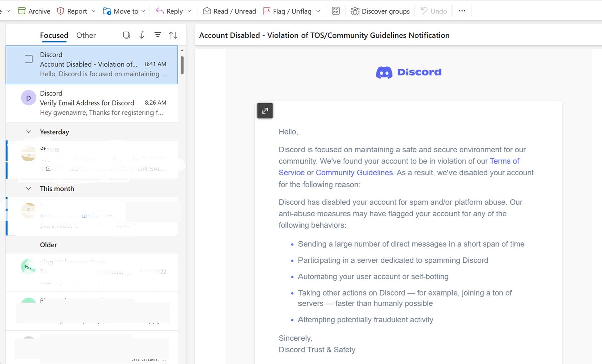The width and height of the screenshot is (602, 364).
Task: Open the Reply dropdown arrow
Action: pyautogui.click(x=189, y=11)
